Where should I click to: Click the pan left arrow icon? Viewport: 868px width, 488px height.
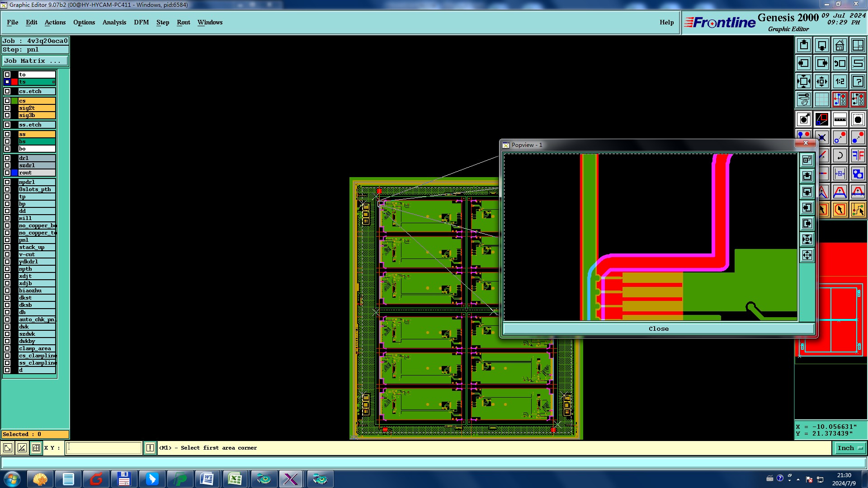pos(803,63)
